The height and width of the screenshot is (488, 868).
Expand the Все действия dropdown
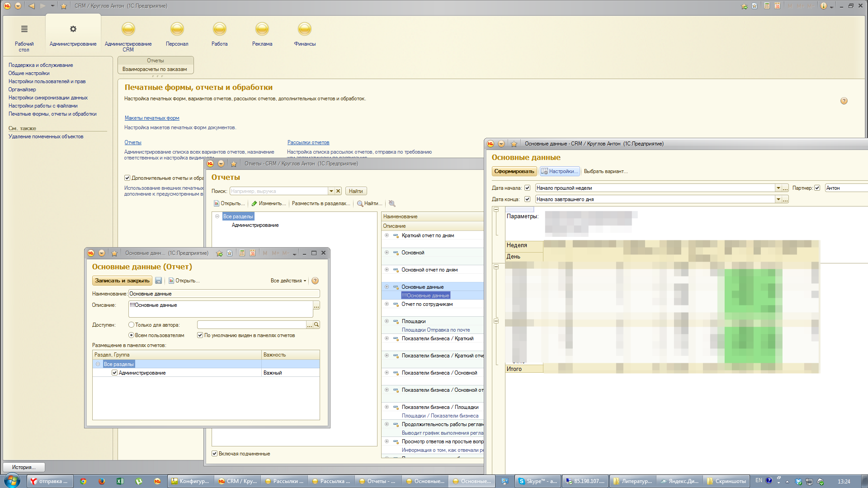point(288,281)
